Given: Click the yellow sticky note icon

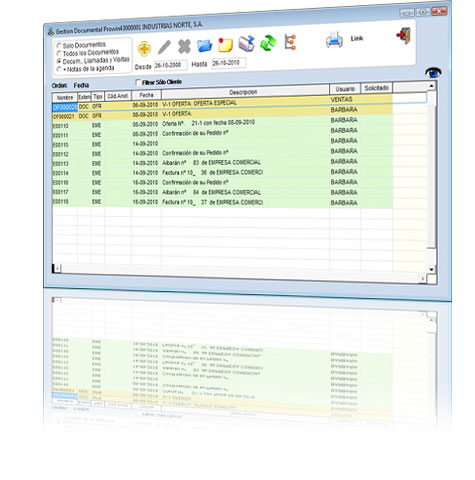Looking at the screenshot, I should (225, 45).
